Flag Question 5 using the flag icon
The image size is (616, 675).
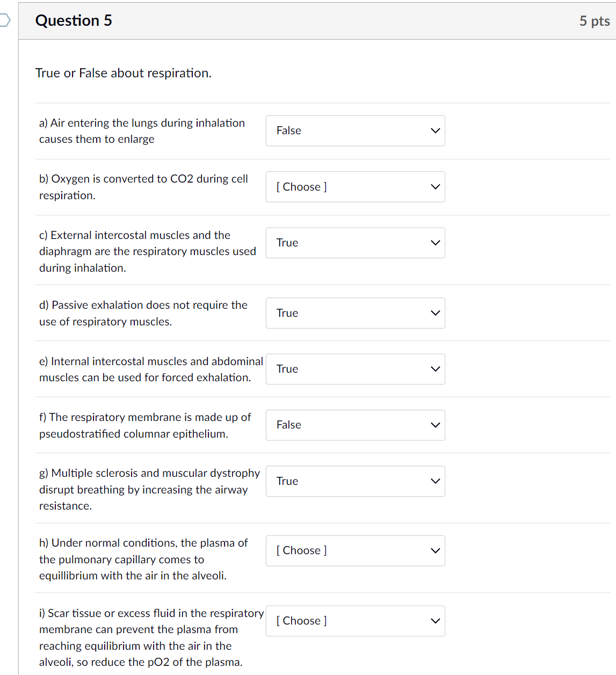(x=4, y=20)
